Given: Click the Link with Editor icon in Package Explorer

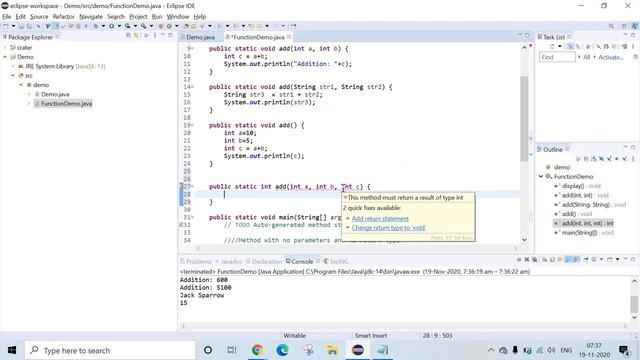Looking at the screenshot, I should (136, 36).
